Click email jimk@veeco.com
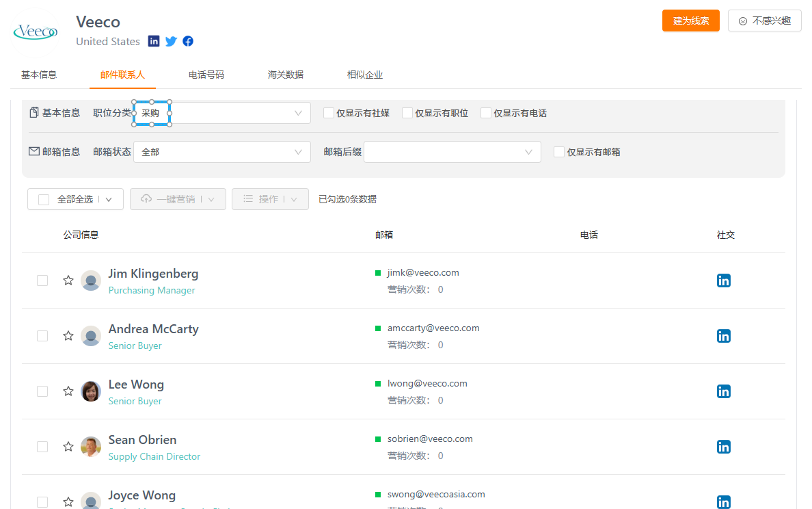Viewport: 812px width, 509px height. click(423, 273)
